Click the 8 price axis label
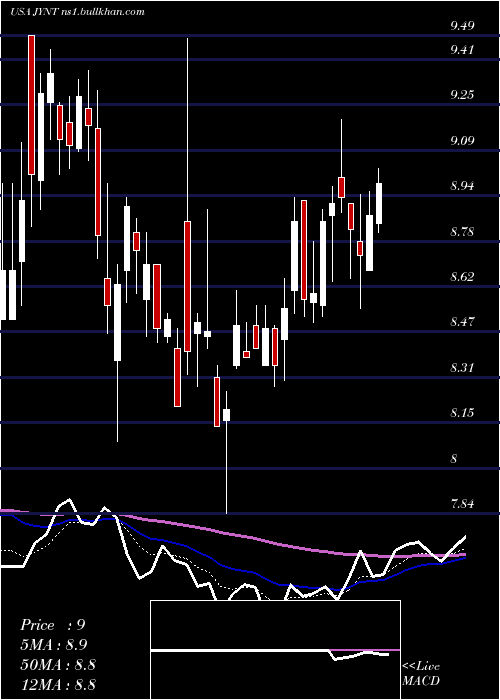This screenshot has height=700, width=500. coord(454,459)
